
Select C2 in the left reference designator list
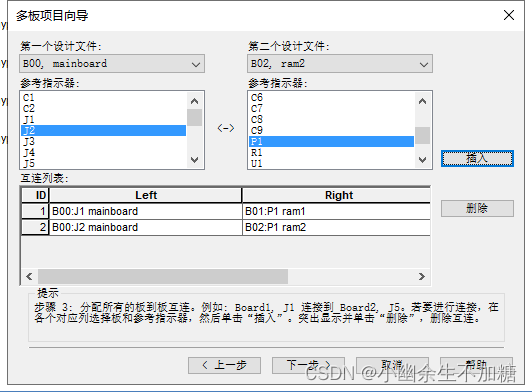pyautogui.click(x=103, y=109)
